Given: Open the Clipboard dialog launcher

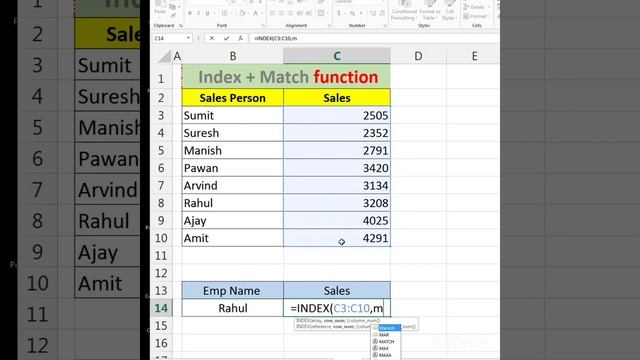Looking at the screenshot, I should (x=180, y=26).
